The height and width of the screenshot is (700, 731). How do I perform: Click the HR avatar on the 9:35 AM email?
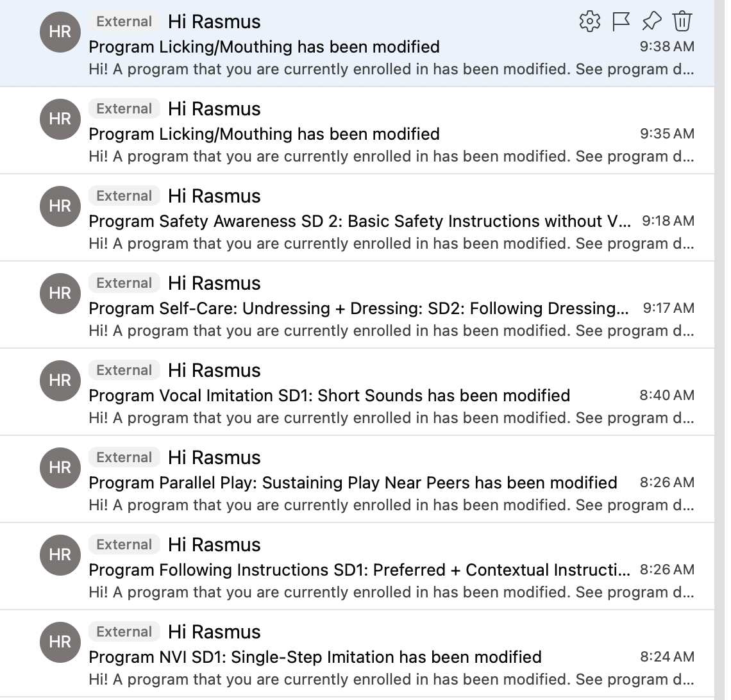tap(60, 119)
